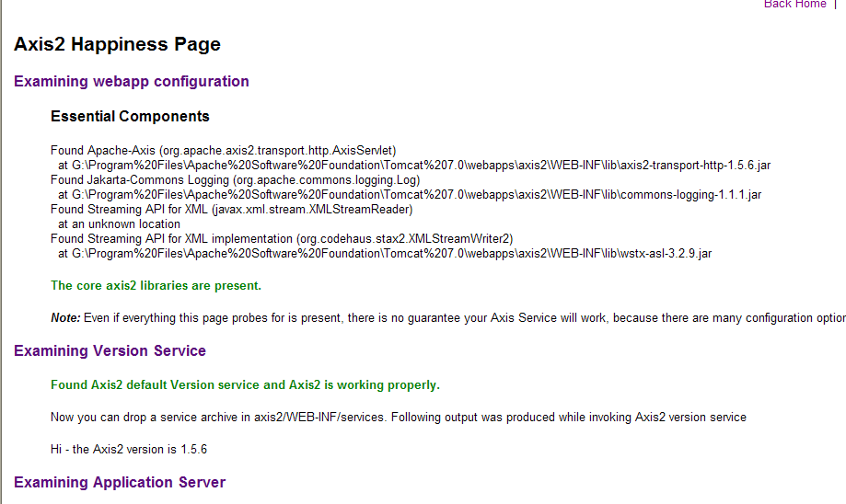Select the Examining Application Server heading

[120, 483]
